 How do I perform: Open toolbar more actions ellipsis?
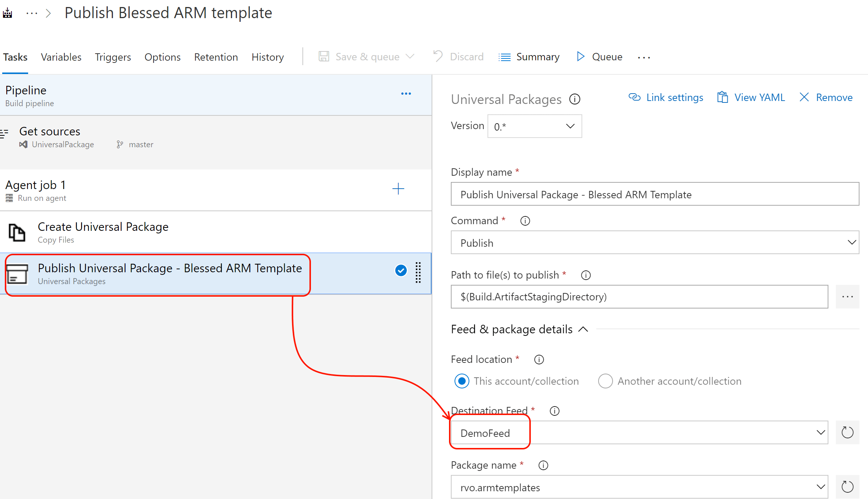pos(644,57)
